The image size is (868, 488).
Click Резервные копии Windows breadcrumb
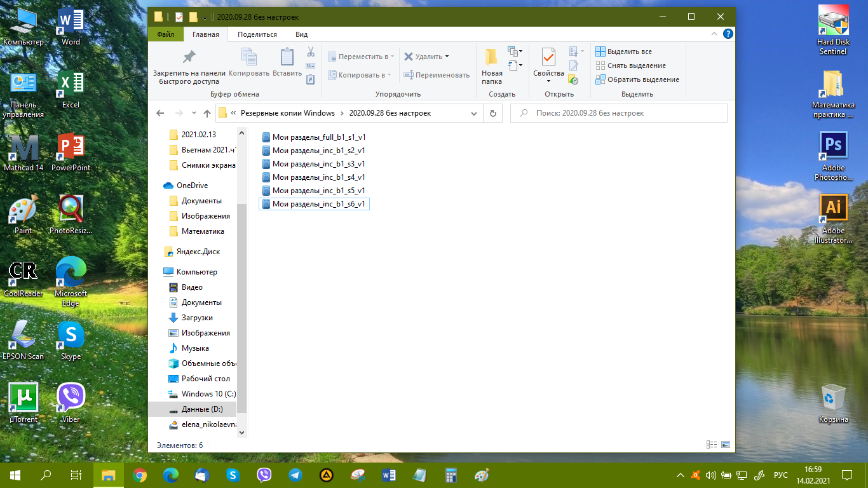pyautogui.click(x=288, y=113)
